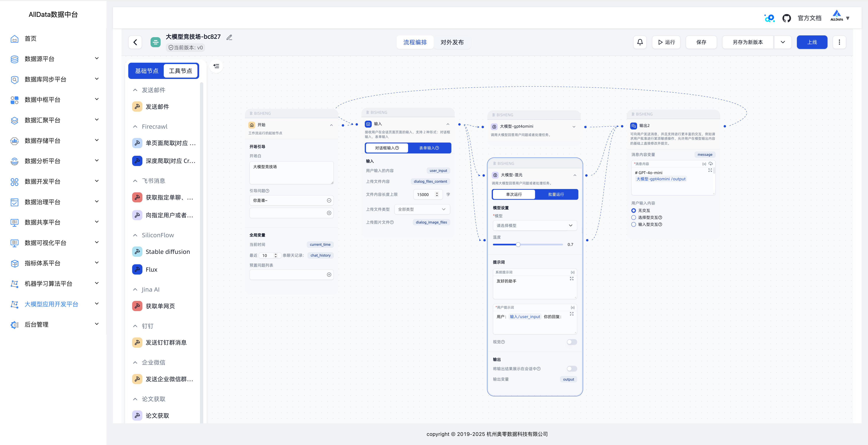868x445 pixels.
Task: Click the back arrow button
Action: coord(135,42)
